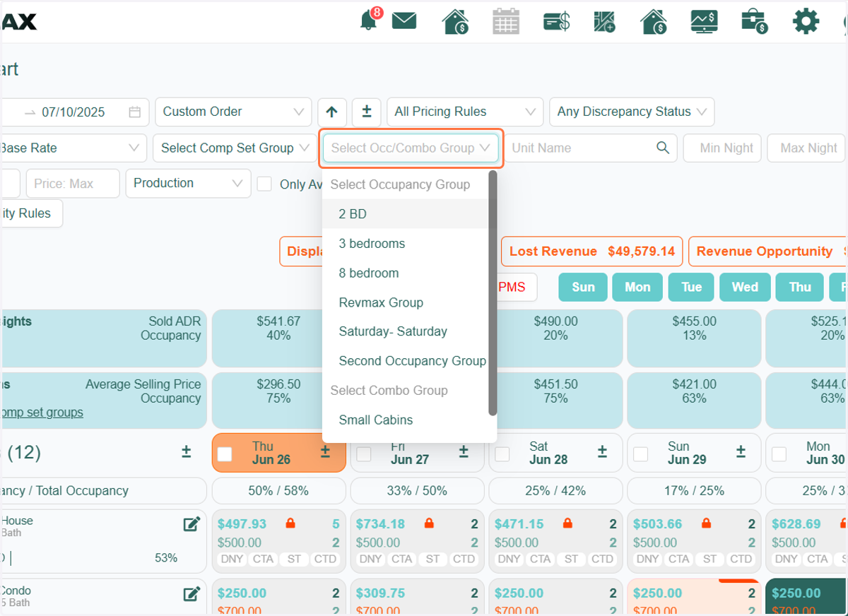Open the house dollar icon next to the envelope
Screen dimensions: 848x616
pyautogui.click(x=456, y=21)
